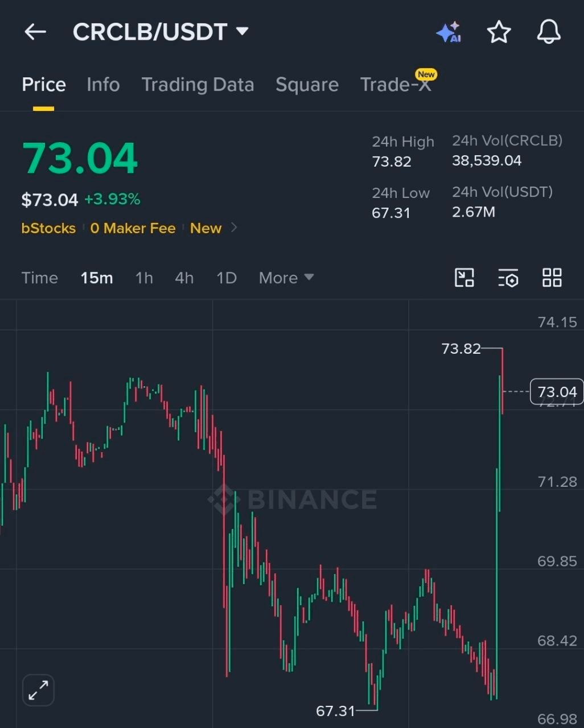Tap the yellow New label beside Maker Fee
584x728 pixels.
click(x=205, y=228)
